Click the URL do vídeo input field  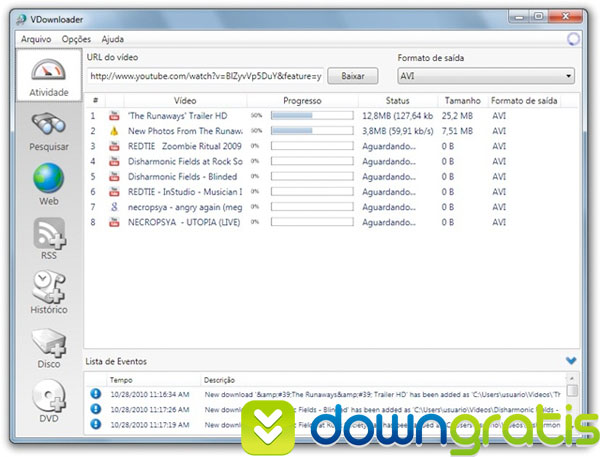[205, 76]
